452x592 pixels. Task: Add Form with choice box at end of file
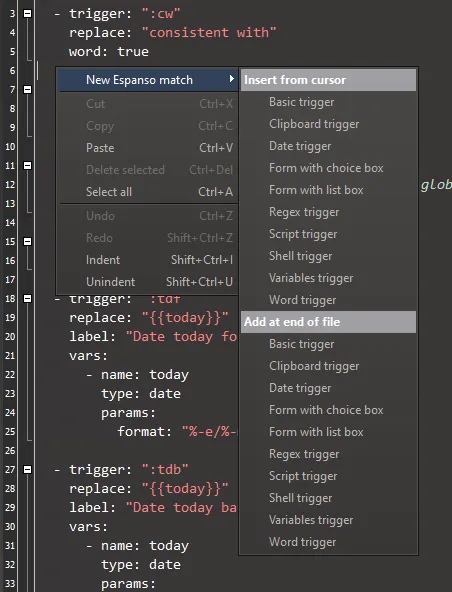[x=328, y=410]
